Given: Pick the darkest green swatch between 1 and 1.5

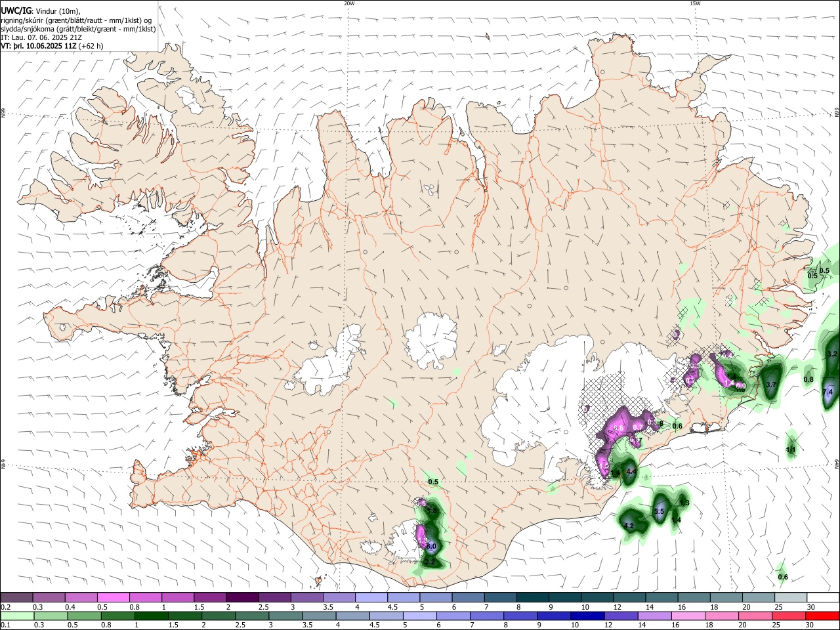Looking at the screenshot, I should (x=151, y=616).
